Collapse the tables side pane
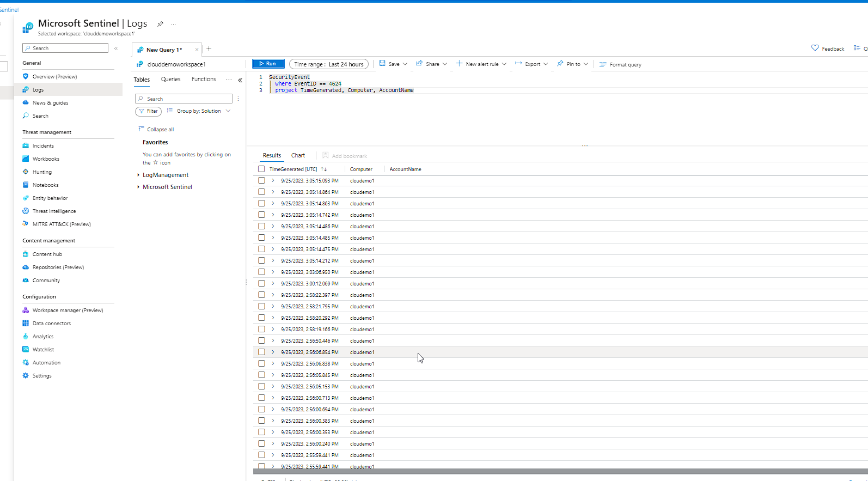The width and height of the screenshot is (868, 481). pyautogui.click(x=240, y=80)
